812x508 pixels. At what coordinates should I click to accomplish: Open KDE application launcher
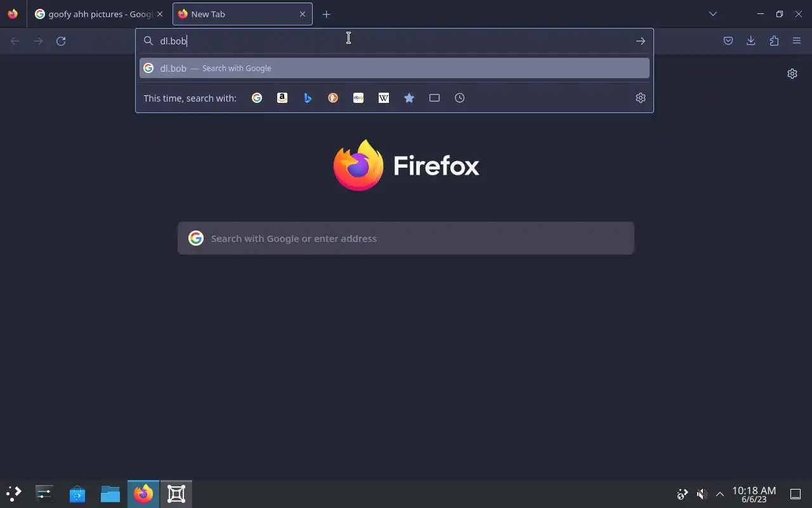[x=14, y=493]
